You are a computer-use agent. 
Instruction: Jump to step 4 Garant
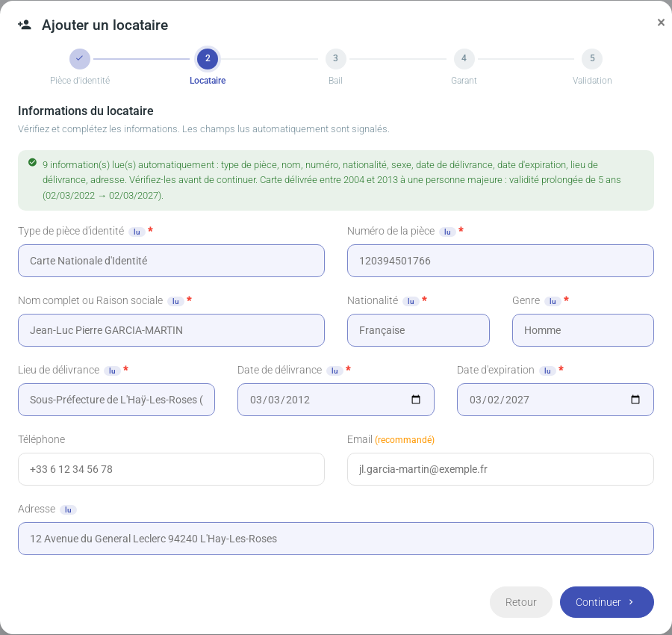click(464, 58)
